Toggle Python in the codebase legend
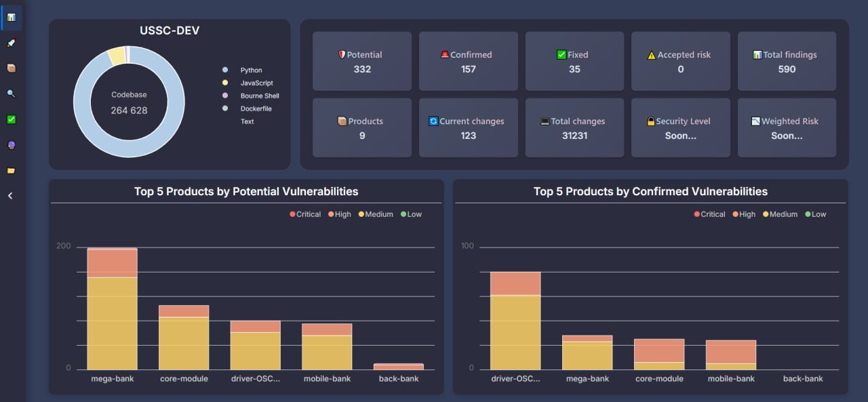 click(250, 71)
